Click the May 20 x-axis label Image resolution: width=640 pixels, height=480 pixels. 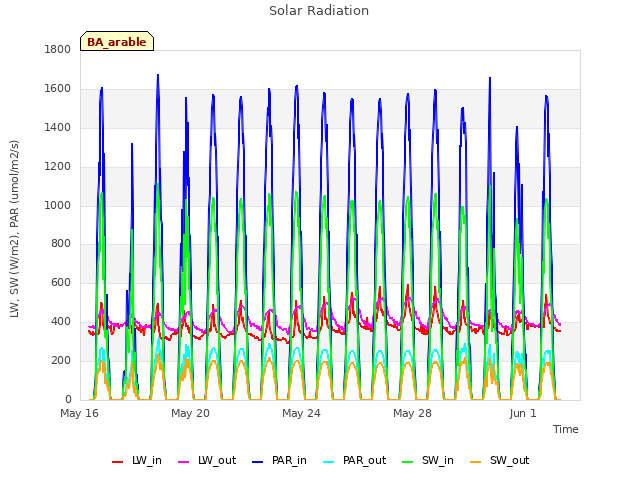[x=191, y=413]
